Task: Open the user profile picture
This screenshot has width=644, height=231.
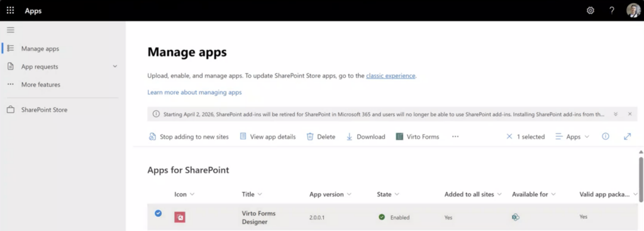Action: tap(633, 11)
